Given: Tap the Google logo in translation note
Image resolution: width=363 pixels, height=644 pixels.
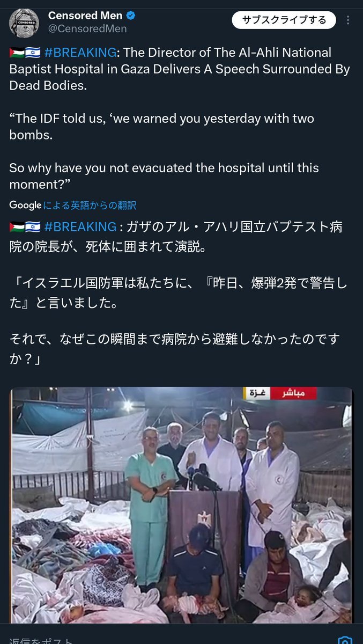Looking at the screenshot, I should tap(25, 205).
